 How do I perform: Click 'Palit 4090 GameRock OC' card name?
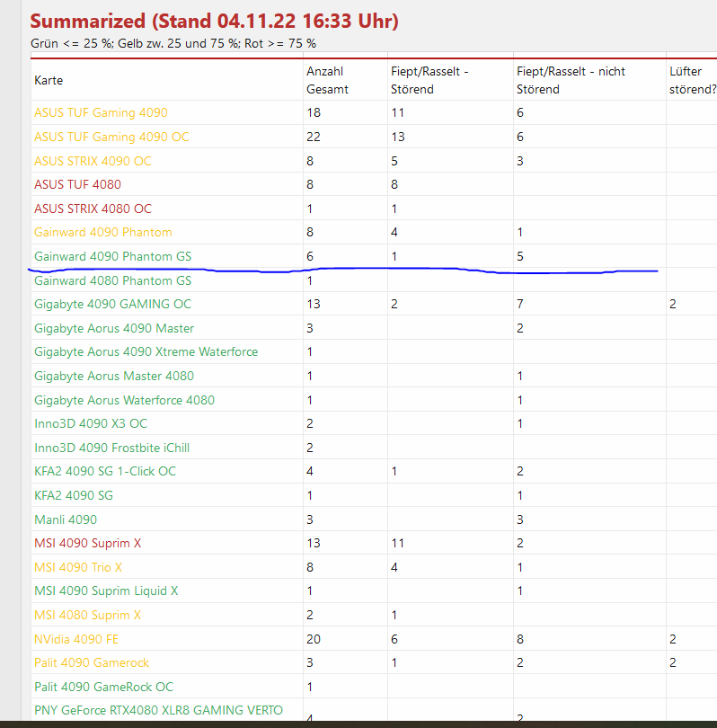point(104,688)
